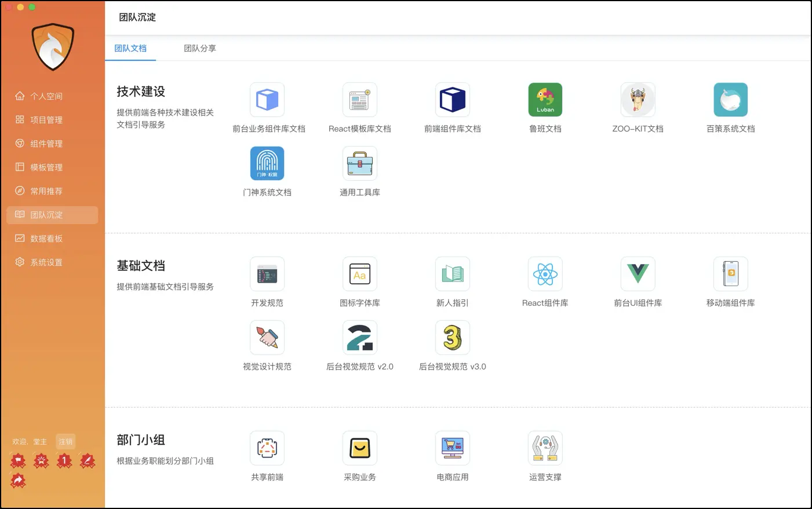Open 前台UI组件库 Vue icon

638,274
